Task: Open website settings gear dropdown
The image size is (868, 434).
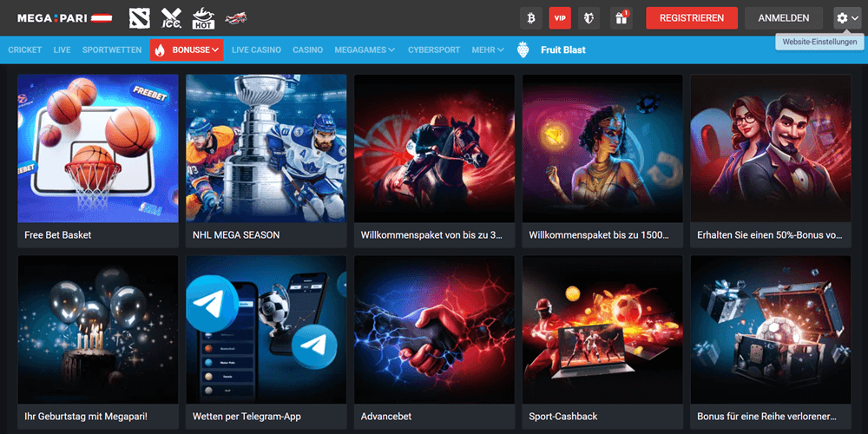Action: click(x=847, y=18)
